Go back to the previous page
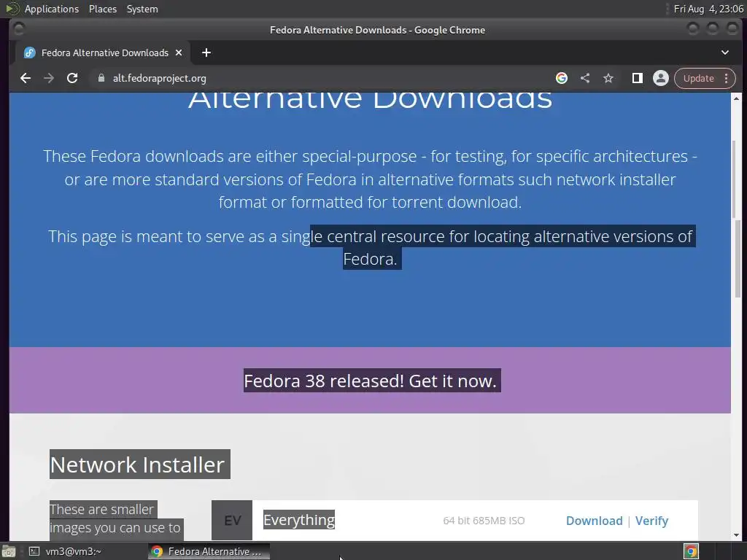Screen dimensions: 747x560 point(26,78)
